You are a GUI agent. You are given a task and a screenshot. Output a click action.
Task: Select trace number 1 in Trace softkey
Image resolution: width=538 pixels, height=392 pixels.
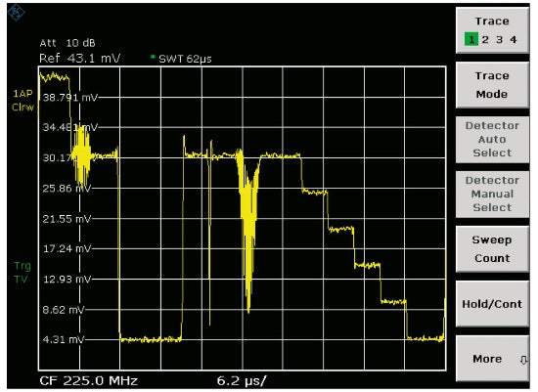pos(471,39)
